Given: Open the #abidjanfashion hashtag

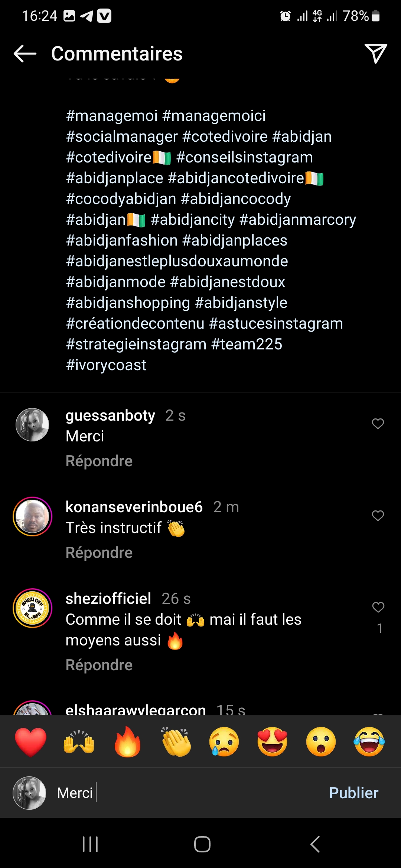Looking at the screenshot, I should [122, 240].
